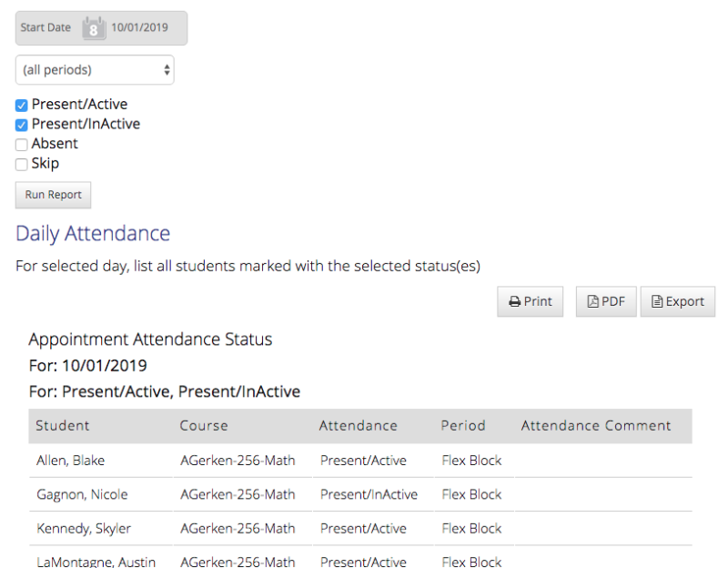Click the PDF document icon
Image resolution: width=728 pixels, height=568 pixels.
coord(591,301)
